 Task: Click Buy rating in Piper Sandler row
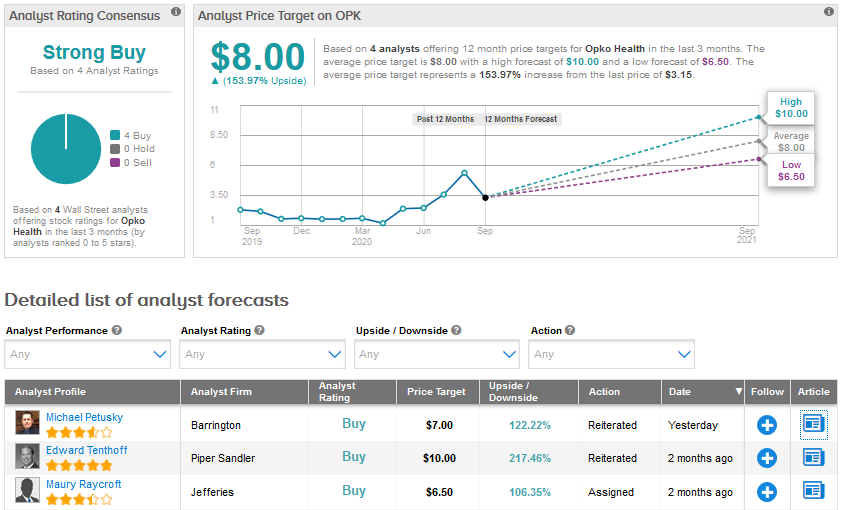(354, 457)
